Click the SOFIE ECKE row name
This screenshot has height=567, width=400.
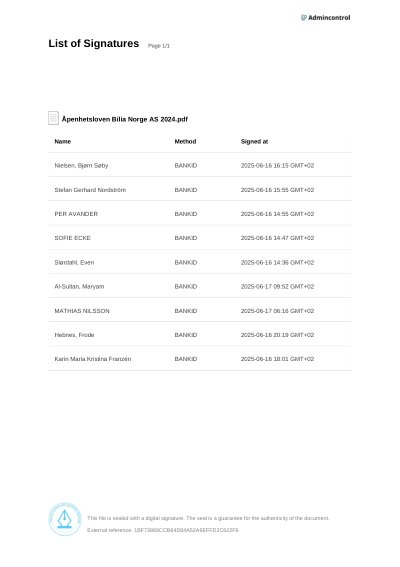[x=72, y=238]
